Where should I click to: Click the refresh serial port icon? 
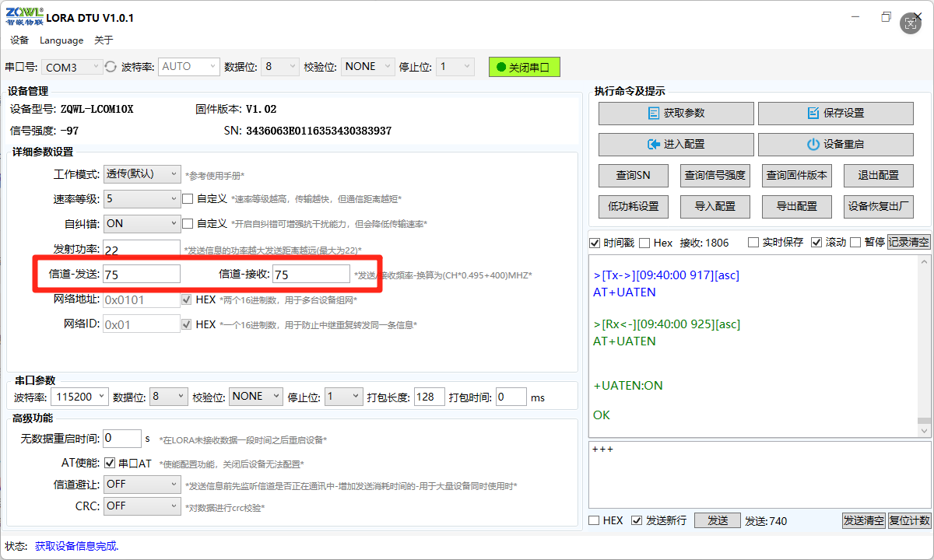click(x=111, y=67)
